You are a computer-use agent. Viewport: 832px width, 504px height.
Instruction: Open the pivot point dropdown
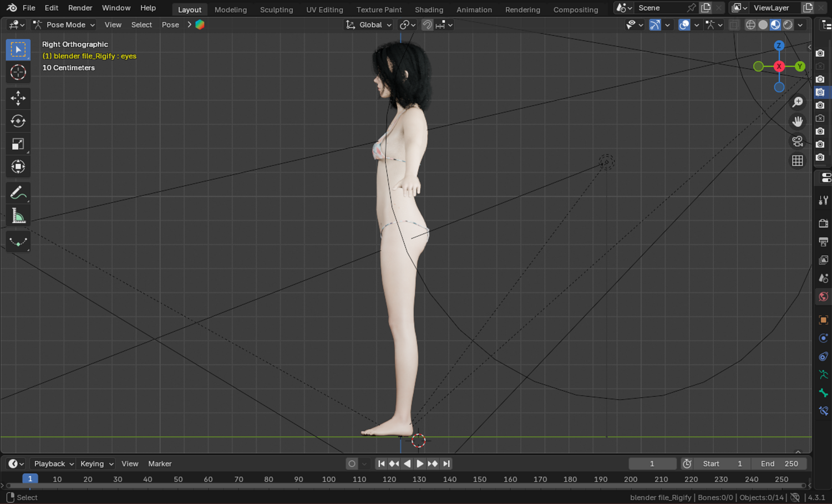click(x=408, y=25)
